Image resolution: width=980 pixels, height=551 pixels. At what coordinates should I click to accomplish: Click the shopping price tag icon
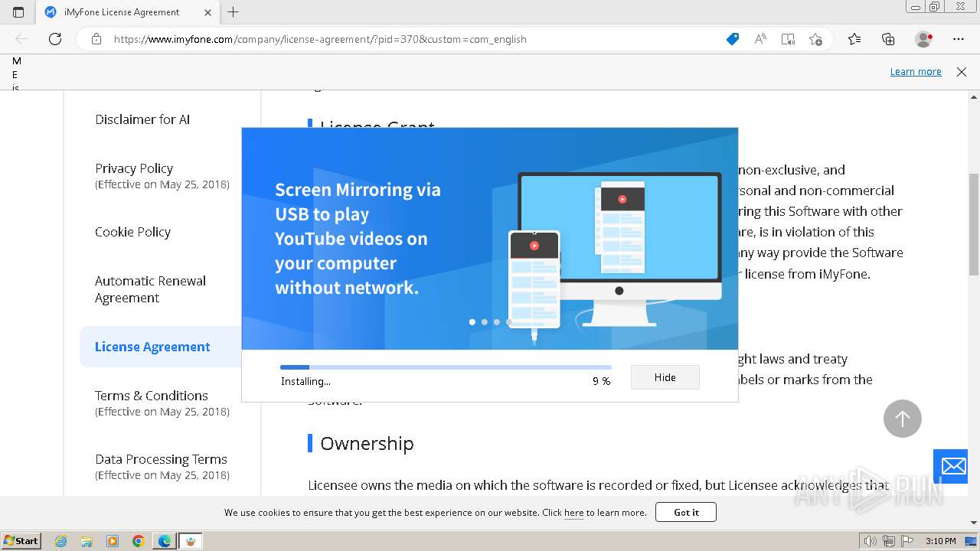tap(733, 39)
